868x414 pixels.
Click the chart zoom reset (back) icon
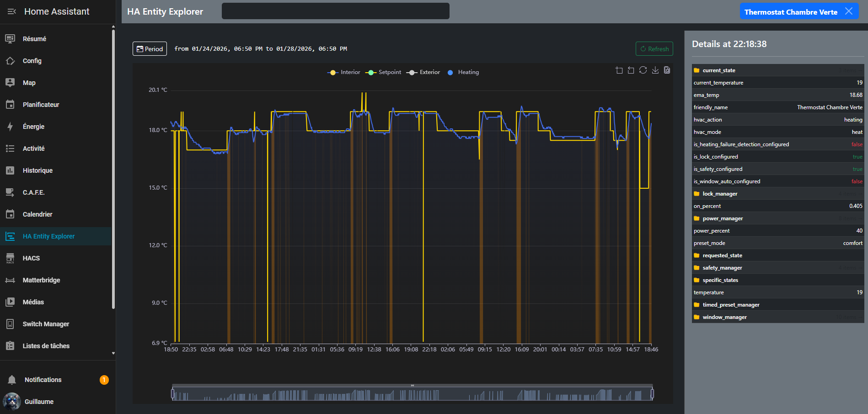(x=631, y=70)
